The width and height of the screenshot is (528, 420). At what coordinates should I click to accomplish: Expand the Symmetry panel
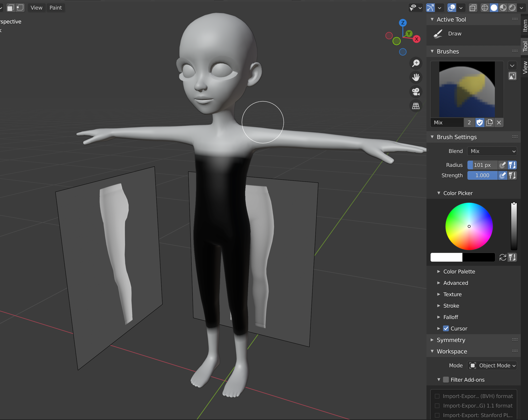coord(451,340)
